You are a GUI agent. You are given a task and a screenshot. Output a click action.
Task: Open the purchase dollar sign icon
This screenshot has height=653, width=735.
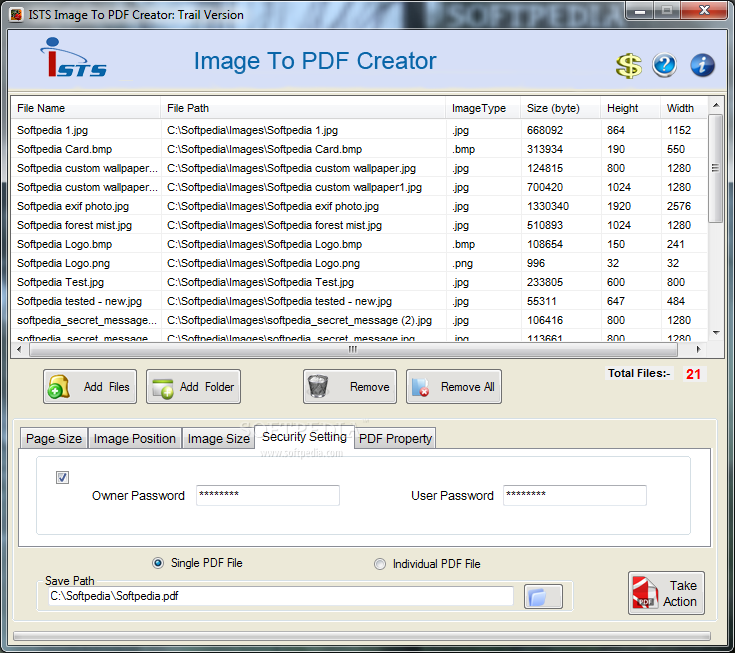(x=628, y=66)
